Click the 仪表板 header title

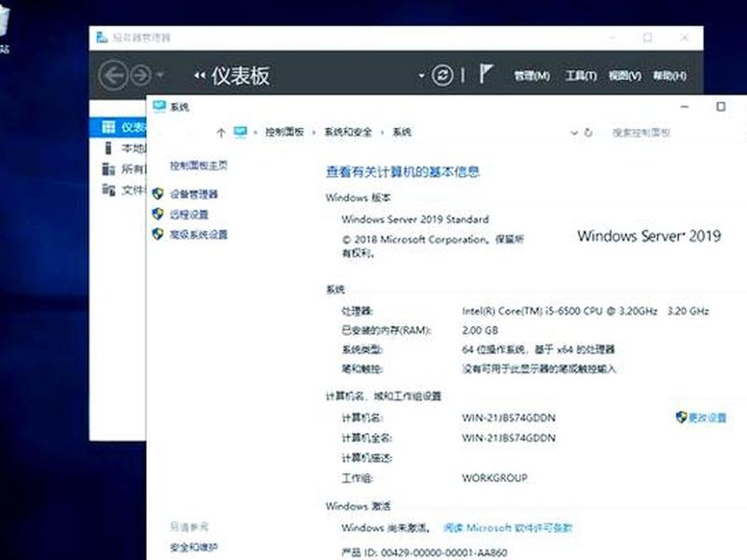tap(241, 76)
